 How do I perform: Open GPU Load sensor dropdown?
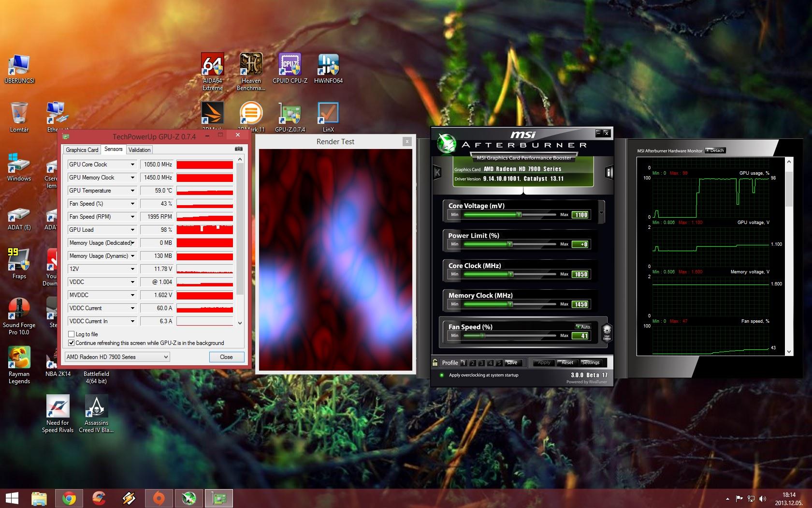[132, 230]
